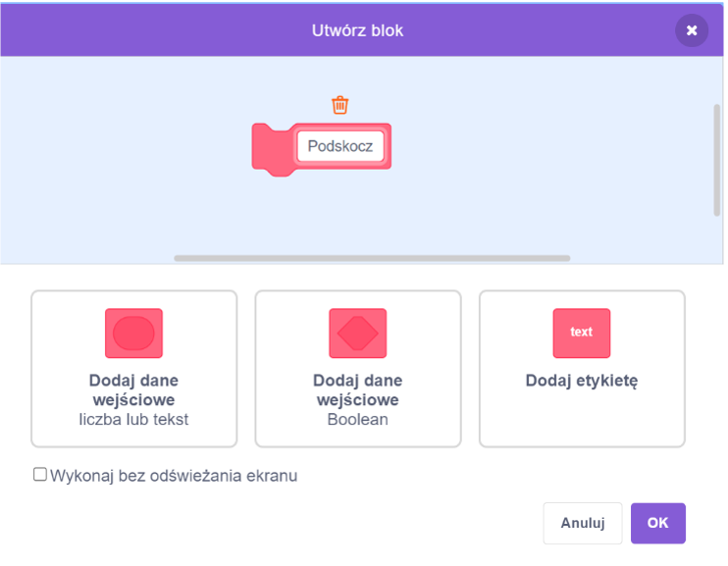Click the horizontal scrollbar under block preview
Image resolution: width=728 pixels, height=566 pixels.
pyautogui.click(x=372, y=258)
